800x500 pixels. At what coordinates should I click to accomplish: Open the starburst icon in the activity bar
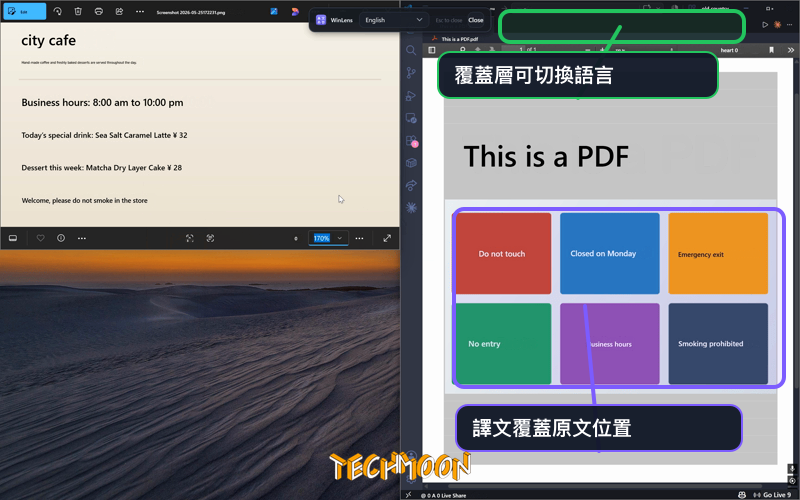[411, 208]
